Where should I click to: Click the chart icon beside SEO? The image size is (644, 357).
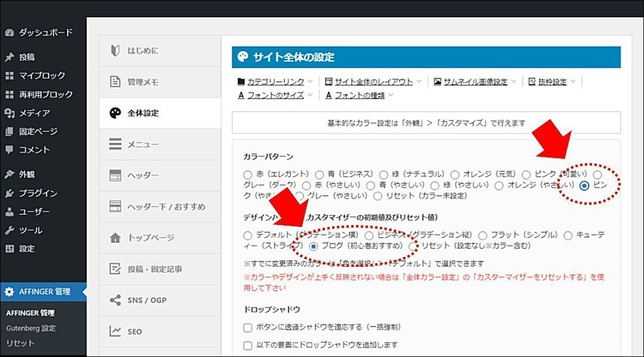115,331
